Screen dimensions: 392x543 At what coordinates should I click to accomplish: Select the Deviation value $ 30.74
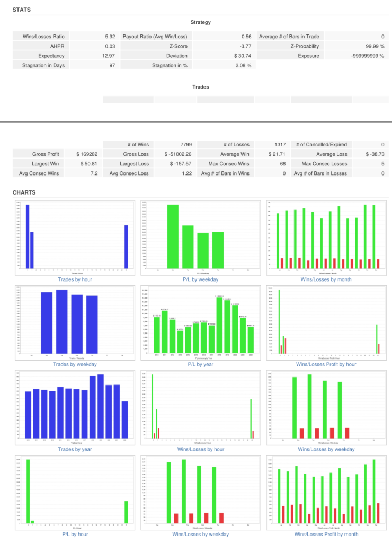(243, 56)
